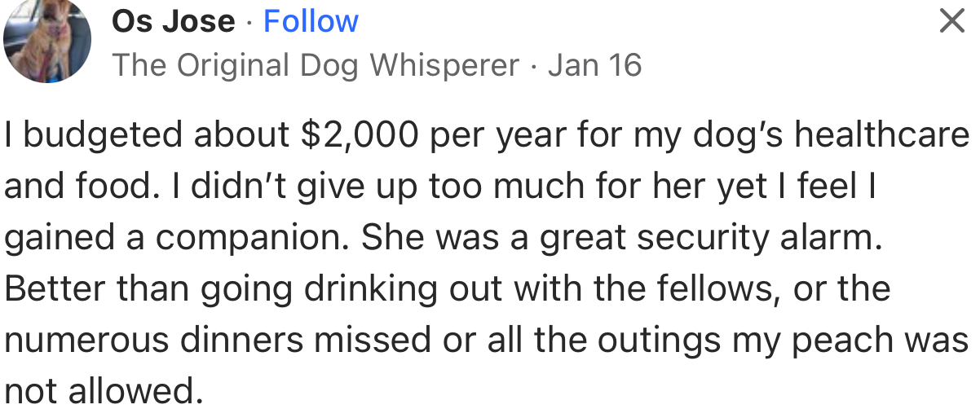The image size is (980, 409).
Task: Click the word healthcare in the first line
Action: pyautogui.click(x=881, y=135)
